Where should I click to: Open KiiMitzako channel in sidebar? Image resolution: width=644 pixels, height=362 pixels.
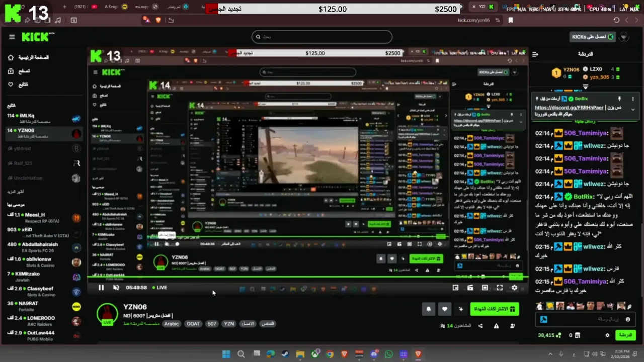(43, 277)
